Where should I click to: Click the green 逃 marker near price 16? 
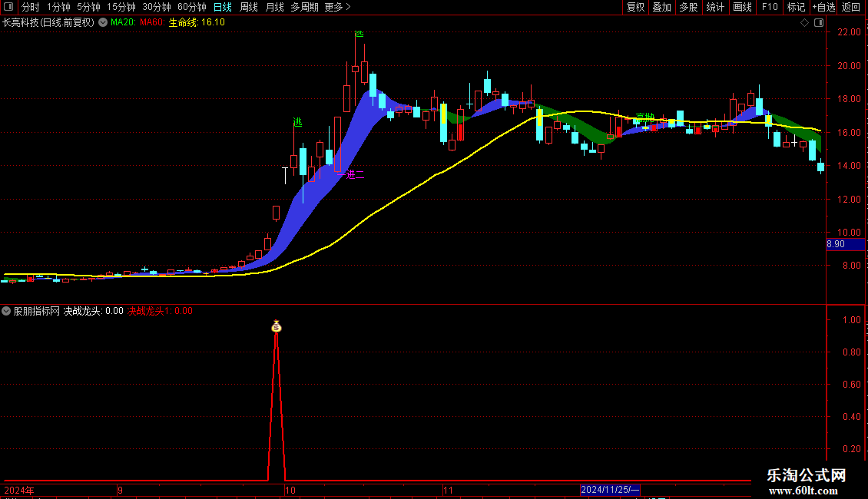[x=297, y=122]
